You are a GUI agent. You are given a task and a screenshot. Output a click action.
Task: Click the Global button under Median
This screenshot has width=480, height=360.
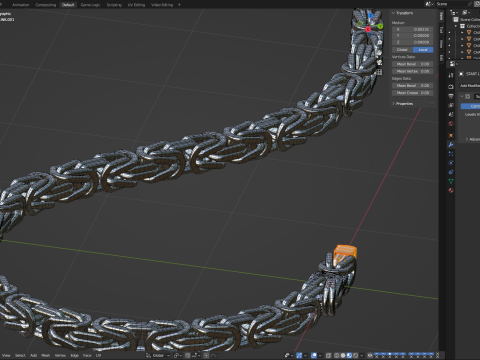[402, 50]
